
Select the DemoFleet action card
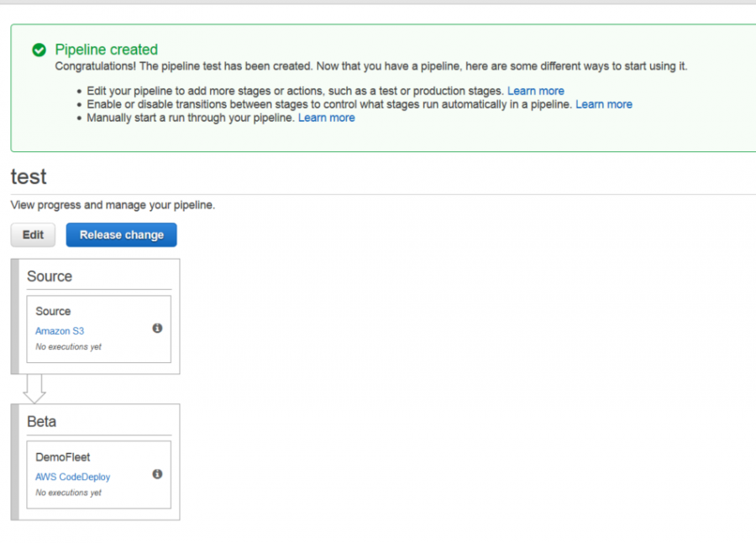tap(99, 474)
